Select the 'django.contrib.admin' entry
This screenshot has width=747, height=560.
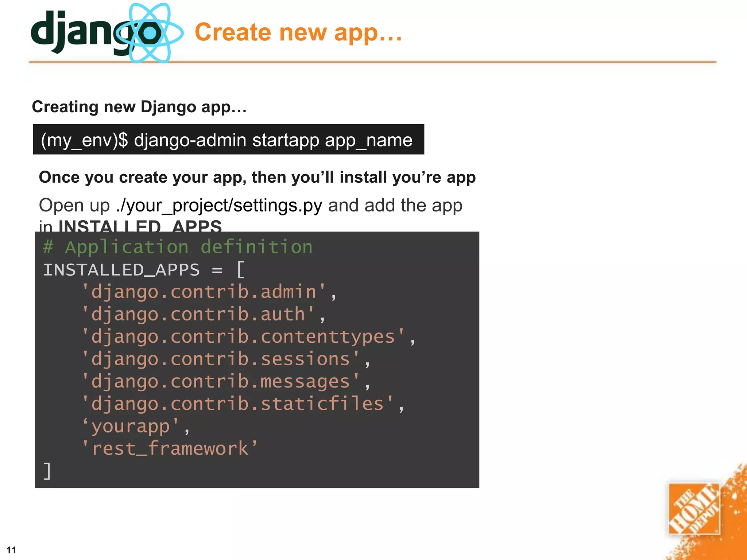pos(209,292)
